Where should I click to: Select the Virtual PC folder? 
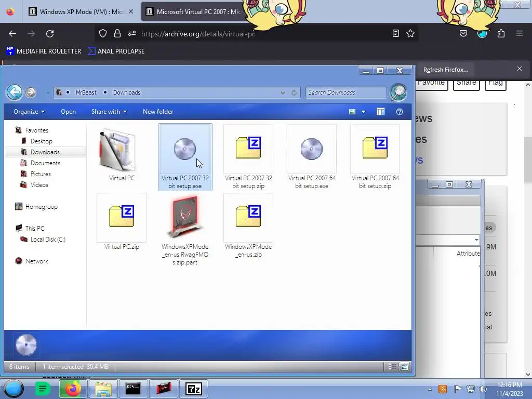click(122, 156)
